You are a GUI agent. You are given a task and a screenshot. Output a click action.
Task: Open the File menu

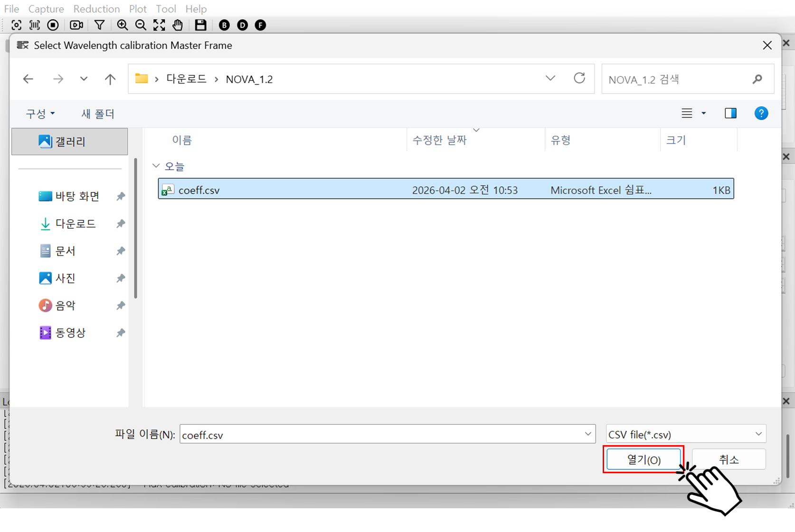pos(11,9)
